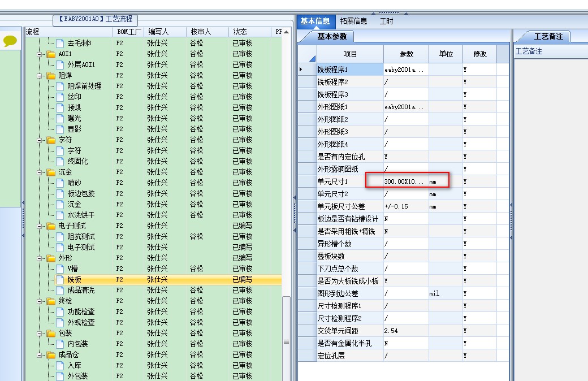Click the 图形到边公差 unit cell mil
The height and width of the screenshot is (381, 588).
(x=446, y=293)
